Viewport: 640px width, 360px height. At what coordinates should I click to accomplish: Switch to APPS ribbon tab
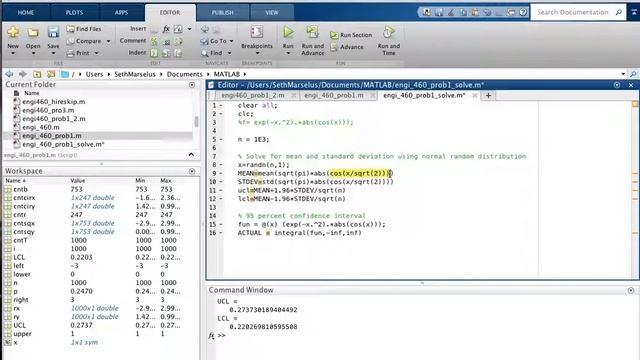(121, 13)
